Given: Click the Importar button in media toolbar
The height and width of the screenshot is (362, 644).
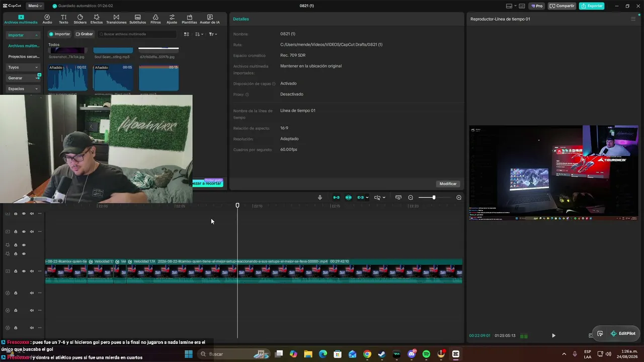Looking at the screenshot, I should click(x=59, y=34).
